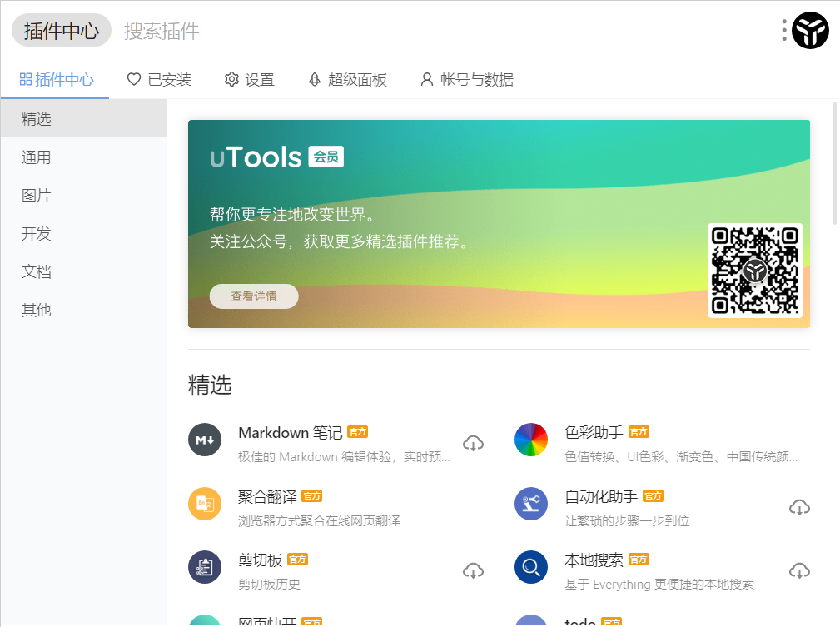The width and height of the screenshot is (840, 627).
Task: Select the 图片 category in the sidebar
Action: [x=35, y=195]
